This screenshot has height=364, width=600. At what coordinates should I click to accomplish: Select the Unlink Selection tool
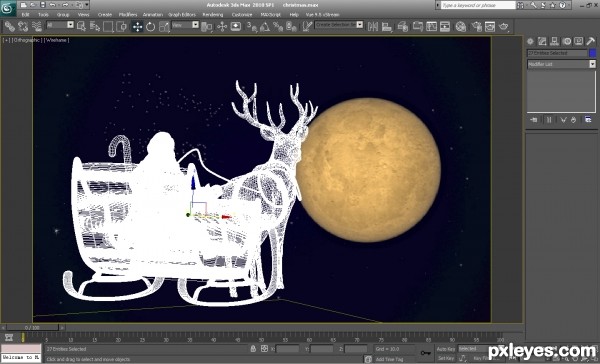pyautogui.click(x=23, y=26)
